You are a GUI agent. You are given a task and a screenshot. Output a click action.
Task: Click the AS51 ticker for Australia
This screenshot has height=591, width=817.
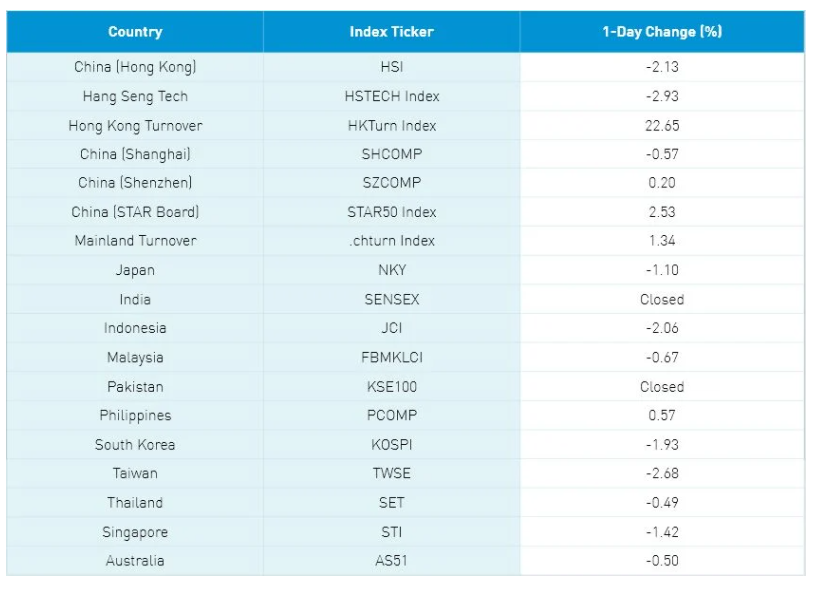[391, 561]
